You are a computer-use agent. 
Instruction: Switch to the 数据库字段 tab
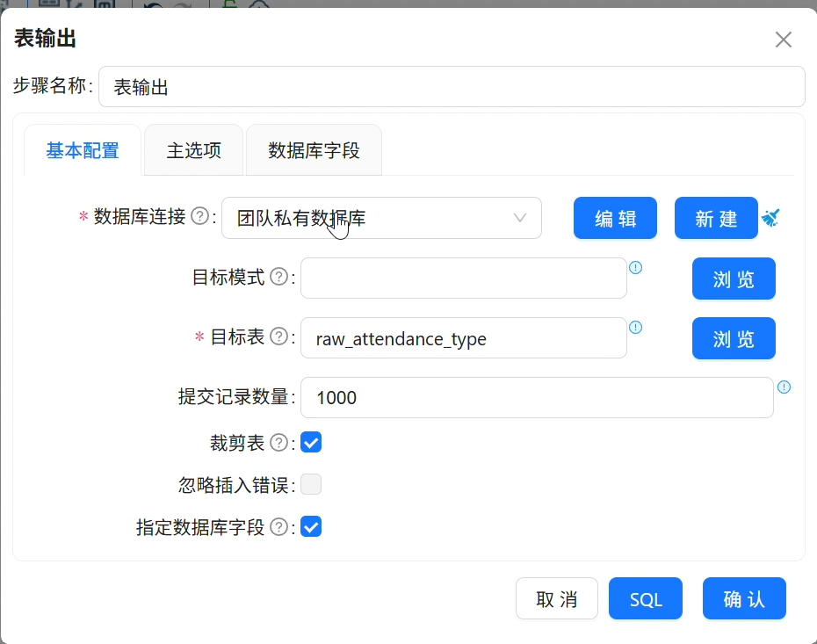point(314,150)
